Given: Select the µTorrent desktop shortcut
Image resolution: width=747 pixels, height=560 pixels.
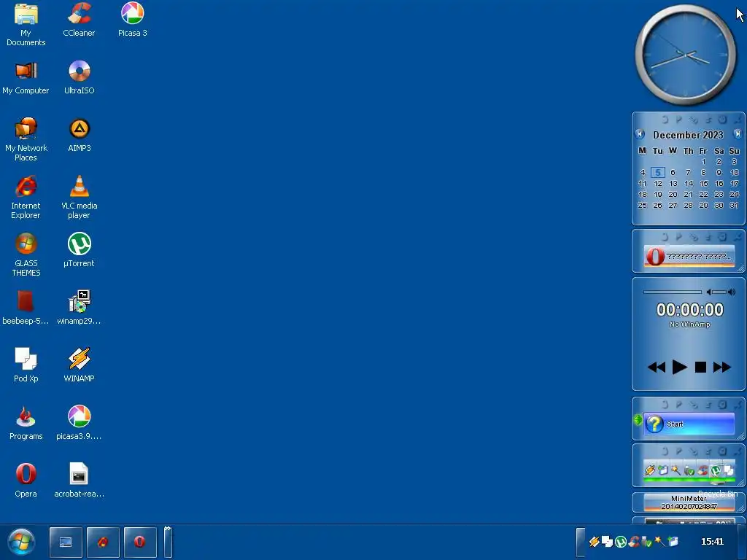Looking at the screenshot, I should (x=79, y=251).
